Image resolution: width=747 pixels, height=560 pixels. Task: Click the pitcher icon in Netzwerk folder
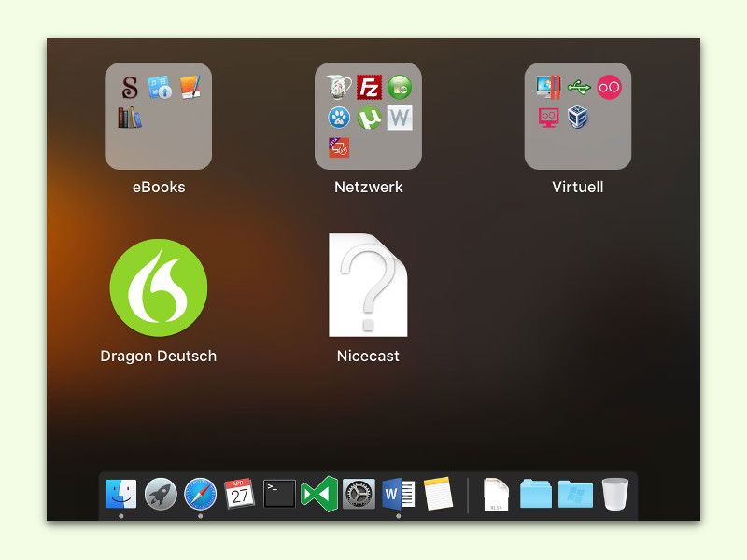[x=339, y=87]
